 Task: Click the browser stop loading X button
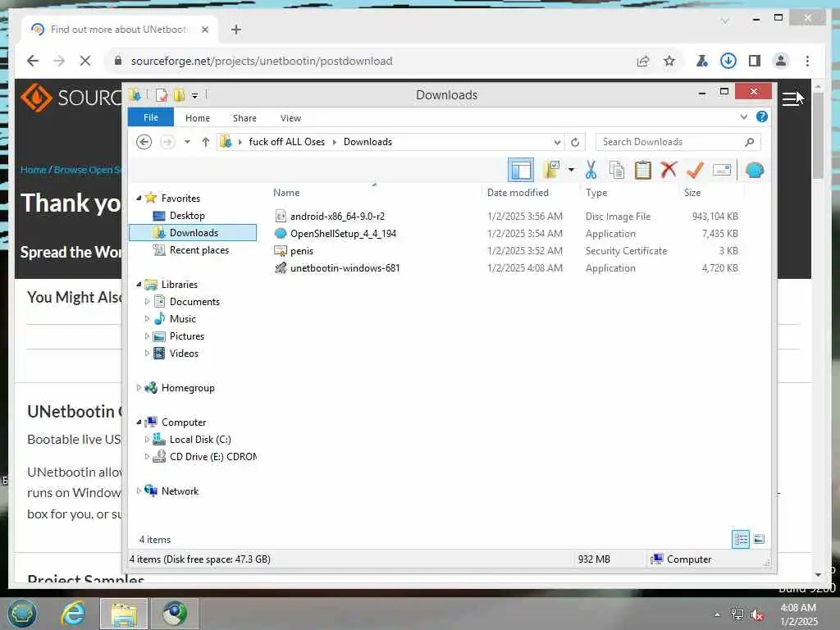point(85,61)
